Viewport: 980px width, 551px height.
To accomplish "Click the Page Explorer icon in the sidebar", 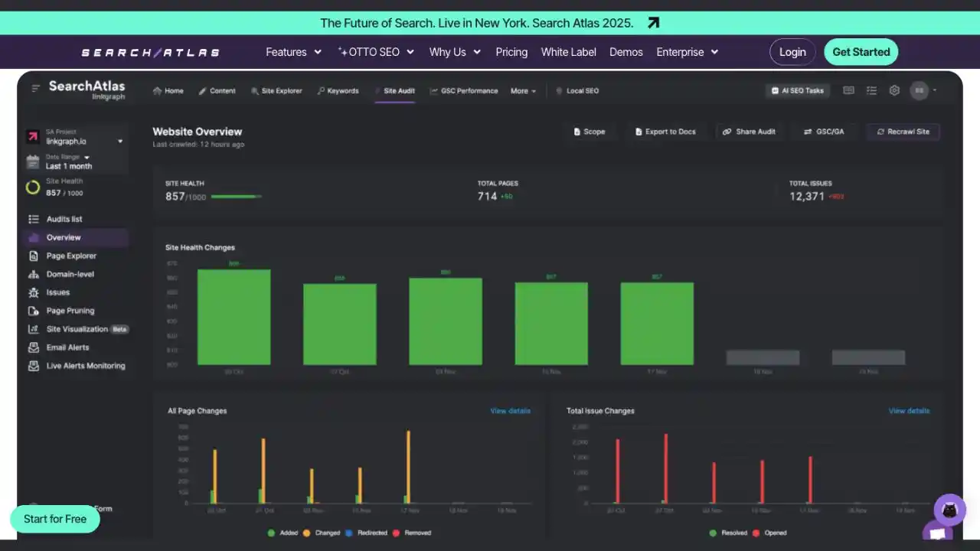I will (33, 256).
